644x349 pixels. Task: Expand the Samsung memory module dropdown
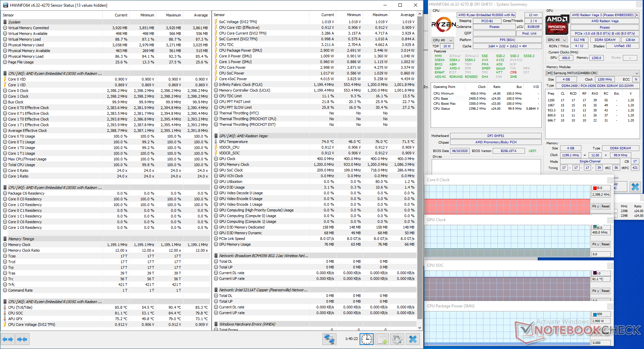637,73
